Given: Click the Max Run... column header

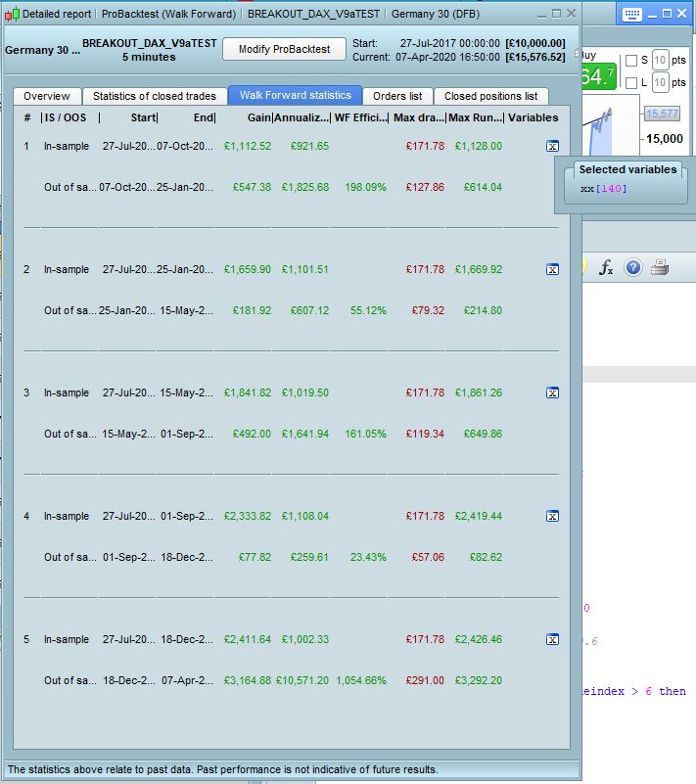Looking at the screenshot, I should click(476, 117).
